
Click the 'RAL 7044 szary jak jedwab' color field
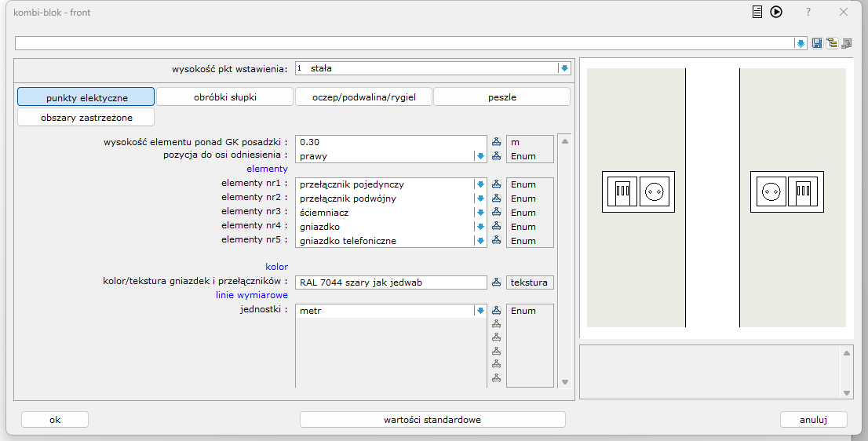pyautogui.click(x=391, y=282)
